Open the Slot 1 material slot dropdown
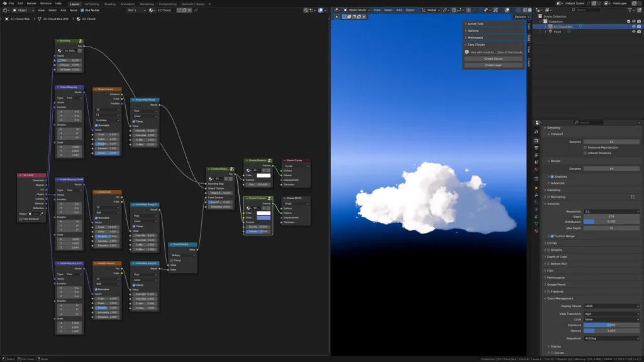Image resolution: width=644 pixels, height=362 pixels. click(x=136, y=10)
